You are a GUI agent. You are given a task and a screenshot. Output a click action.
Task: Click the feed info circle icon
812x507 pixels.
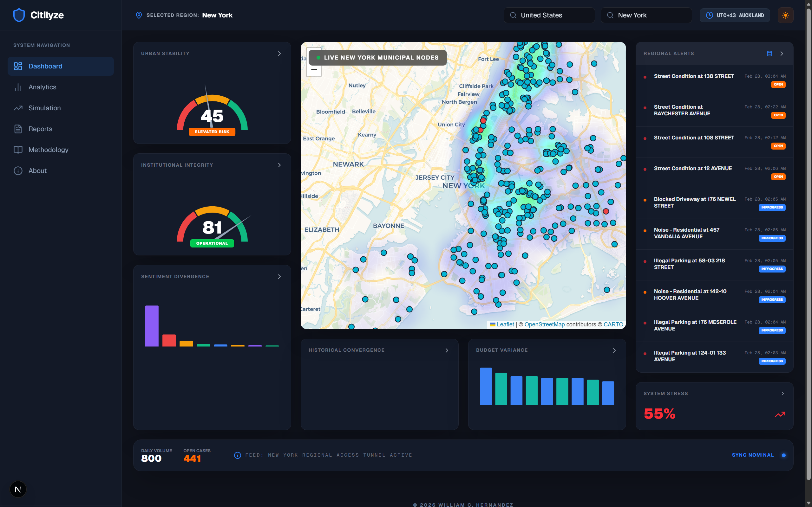click(237, 455)
